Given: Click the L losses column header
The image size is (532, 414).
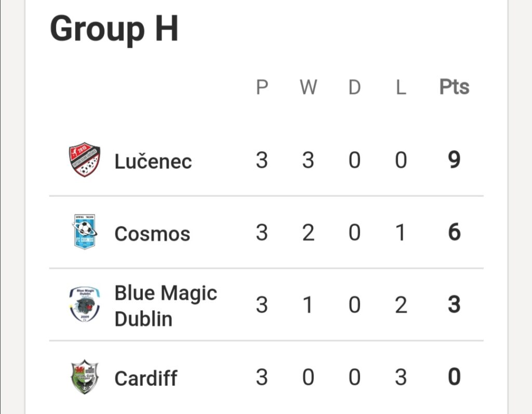Looking at the screenshot, I should [x=401, y=87].
